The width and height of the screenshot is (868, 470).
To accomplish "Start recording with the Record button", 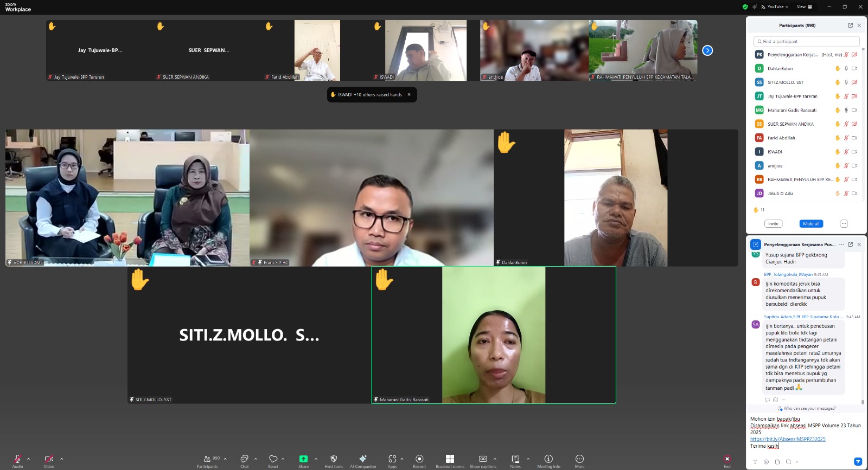I will pos(419,459).
